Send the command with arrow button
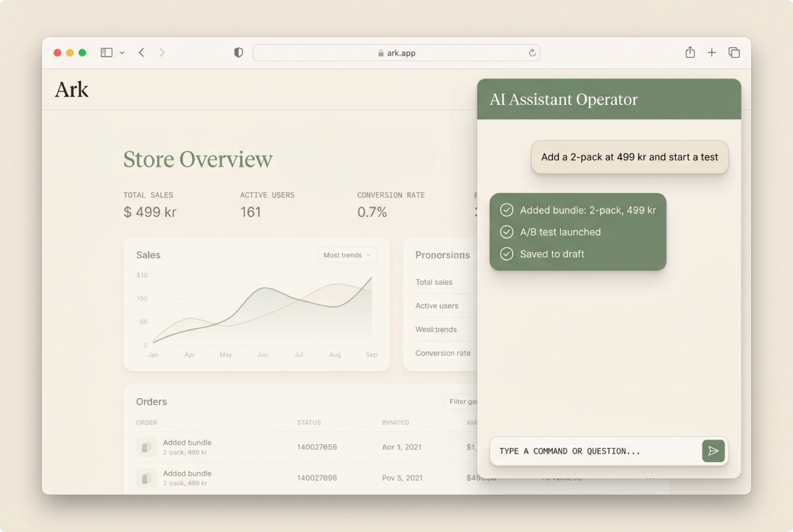The image size is (793, 532). [x=713, y=451]
